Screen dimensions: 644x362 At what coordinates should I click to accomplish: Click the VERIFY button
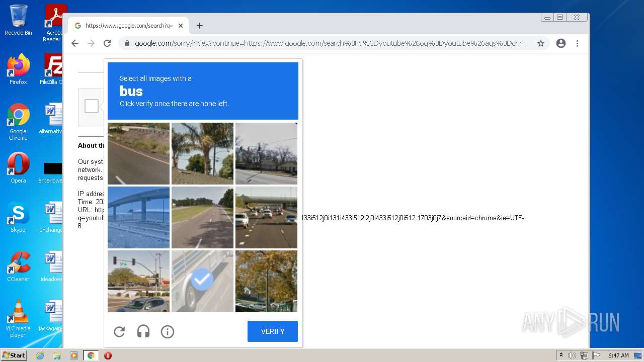click(x=273, y=331)
